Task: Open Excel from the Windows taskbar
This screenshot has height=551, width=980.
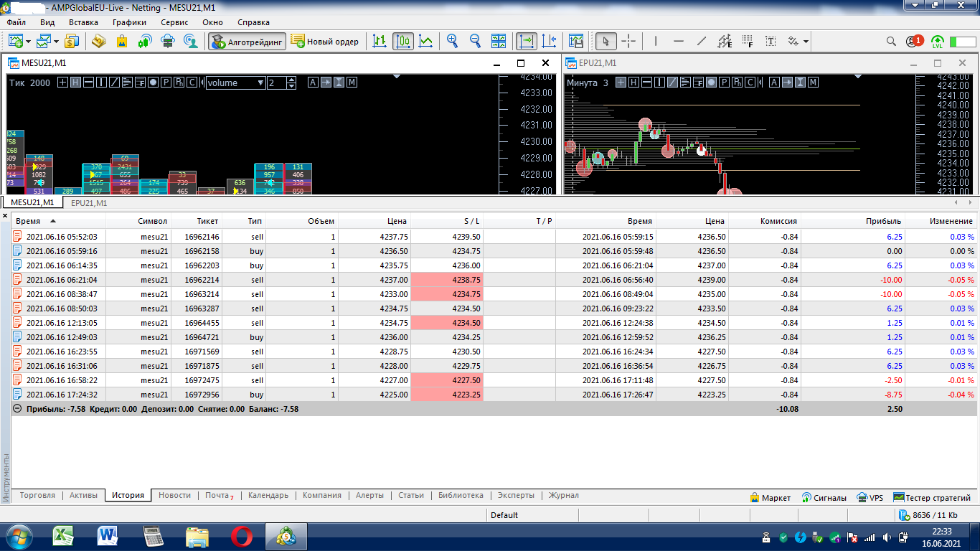Action: coord(64,535)
